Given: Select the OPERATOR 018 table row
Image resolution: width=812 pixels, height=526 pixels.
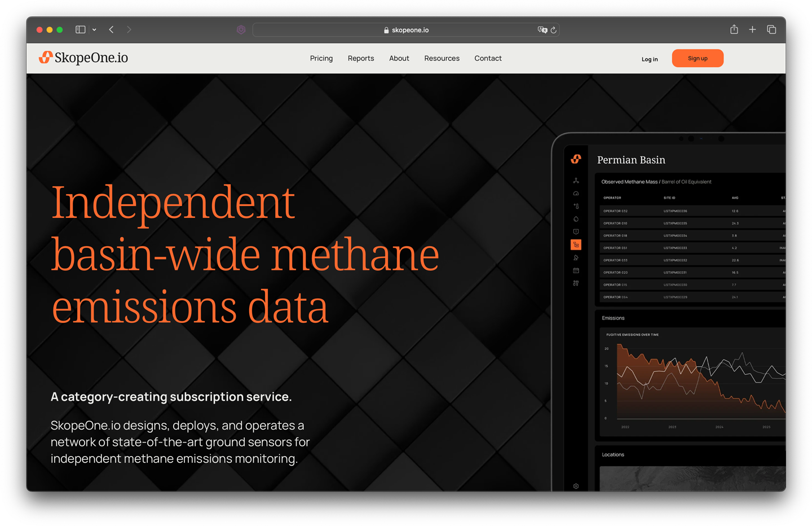Looking at the screenshot, I should 692,236.
